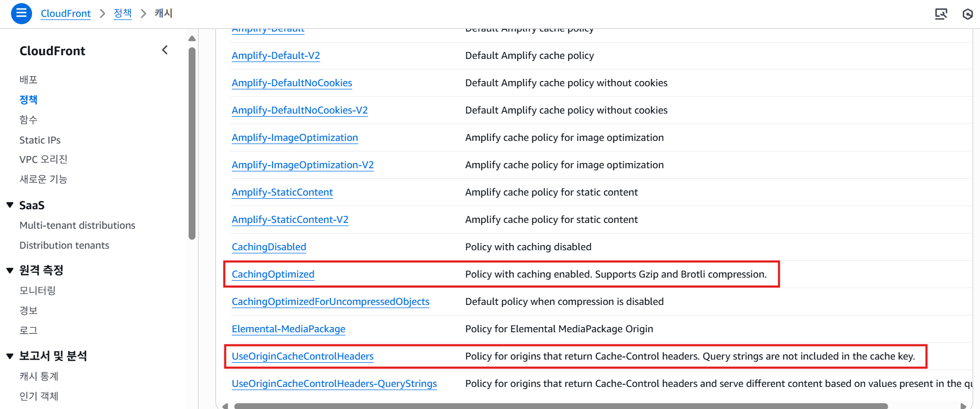980x409 pixels.
Task: Click 'Default policy when compression is disabled' text
Action: pyautogui.click(x=564, y=301)
